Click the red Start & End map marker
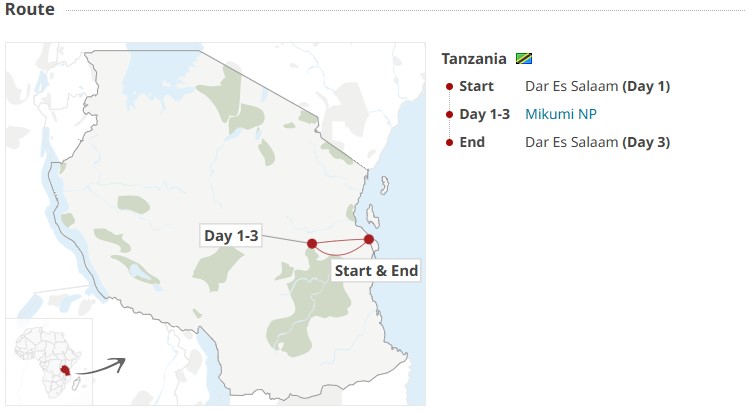 pos(369,239)
